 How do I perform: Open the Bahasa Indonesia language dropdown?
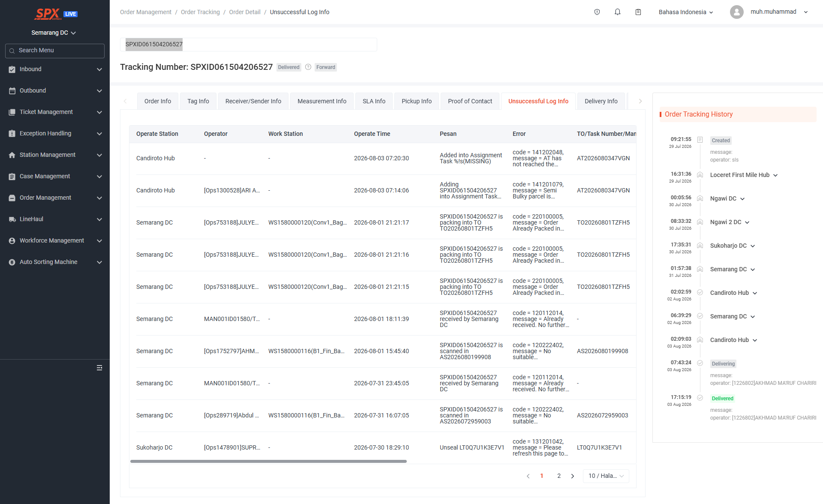686,12
